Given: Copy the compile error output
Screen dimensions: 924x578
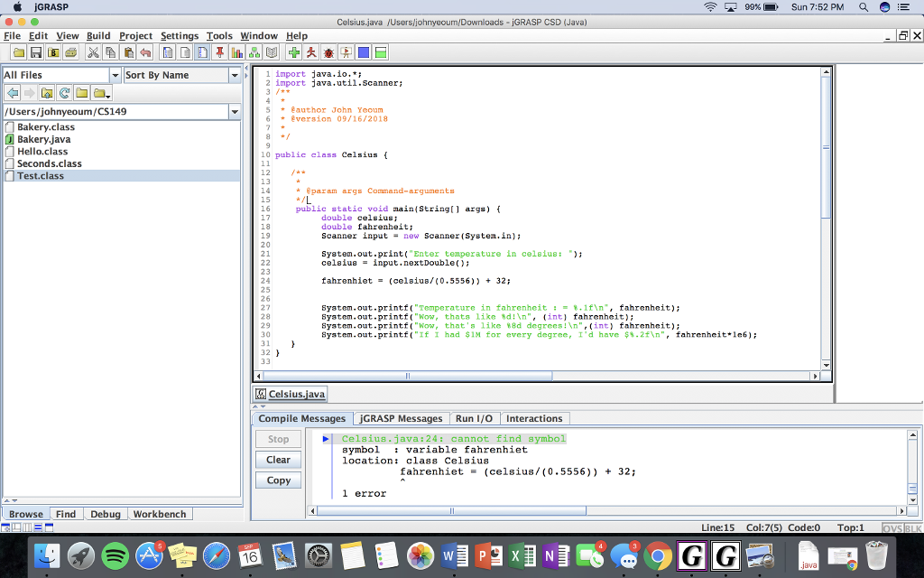Looking at the screenshot, I should click(x=277, y=480).
